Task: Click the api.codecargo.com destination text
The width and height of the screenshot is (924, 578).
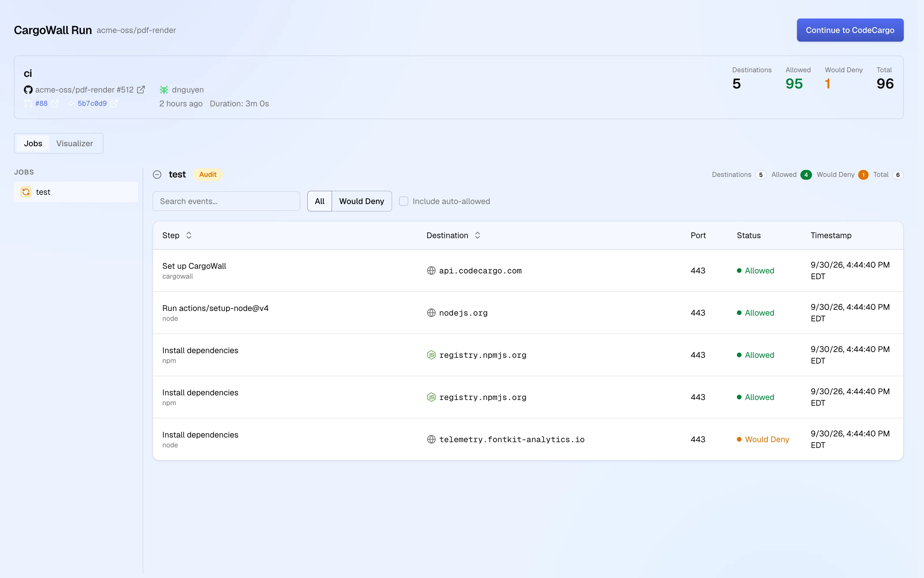Action: pyautogui.click(x=480, y=271)
